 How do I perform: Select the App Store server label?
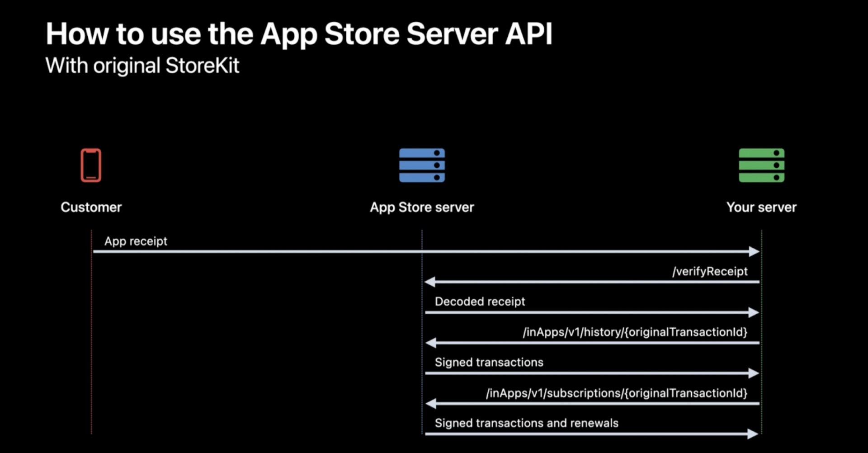[x=421, y=207]
